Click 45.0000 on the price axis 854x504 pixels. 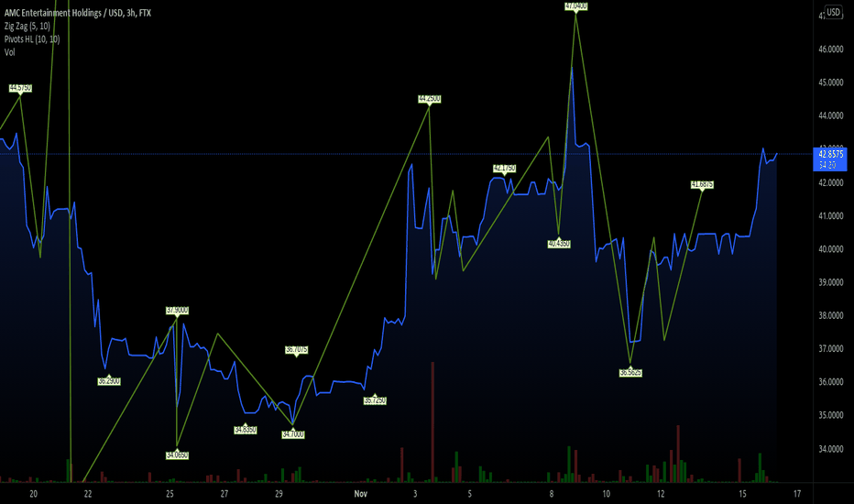(830, 82)
